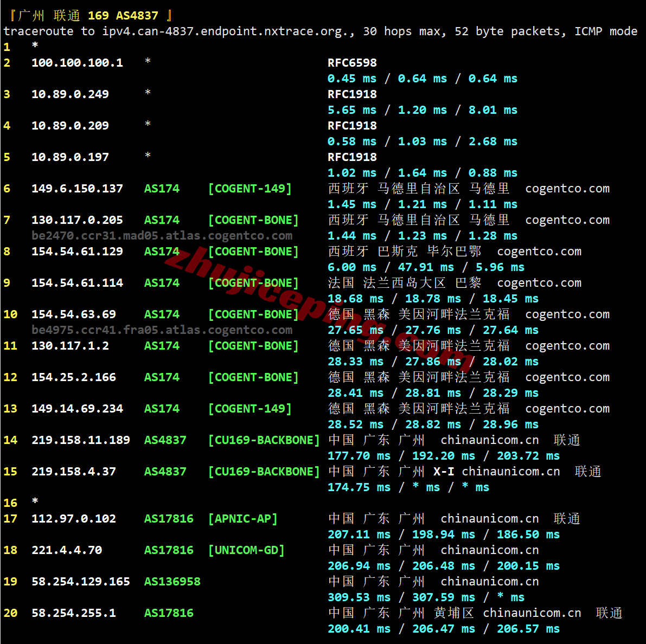Click the [UNICOM-GD] network tag
The image size is (646, 644).
tap(246, 550)
